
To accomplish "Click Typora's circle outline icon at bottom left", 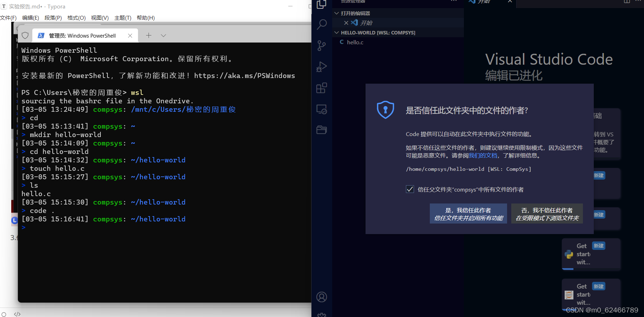I will click(x=4, y=313).
